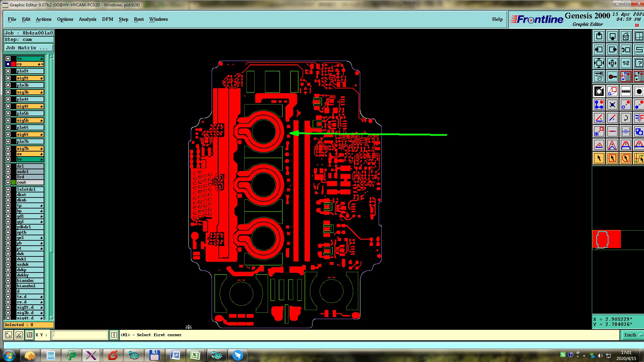The image size is (644, 362).
Task: Toggle the pln4t layer checkbox
Action: (8, 99)
